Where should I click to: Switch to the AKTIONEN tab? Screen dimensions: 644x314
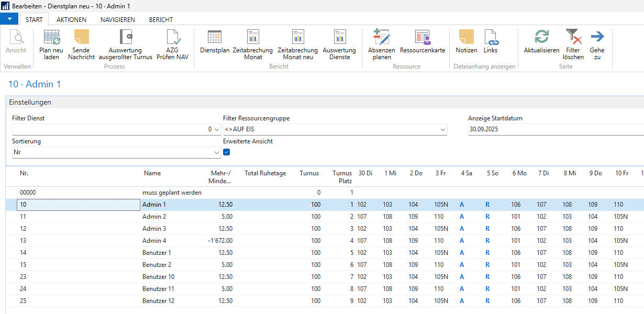point(72,20)
